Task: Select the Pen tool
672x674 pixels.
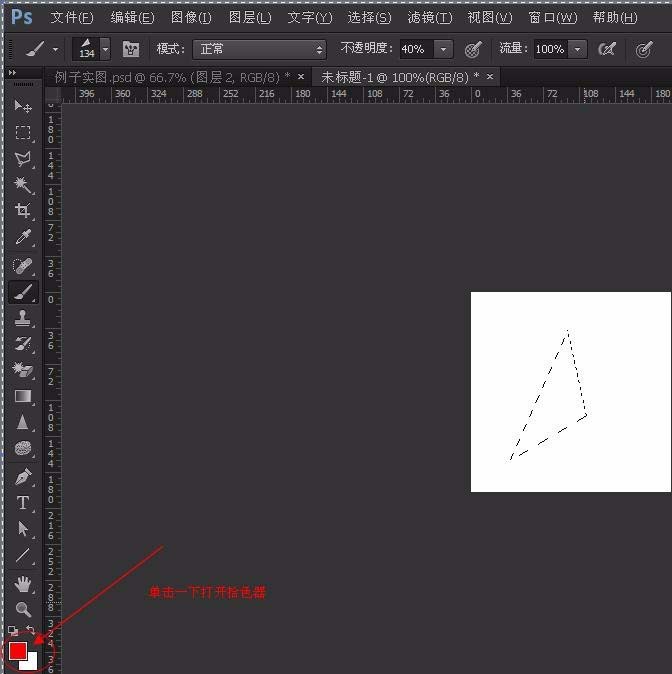Action: tap(22, 476)
